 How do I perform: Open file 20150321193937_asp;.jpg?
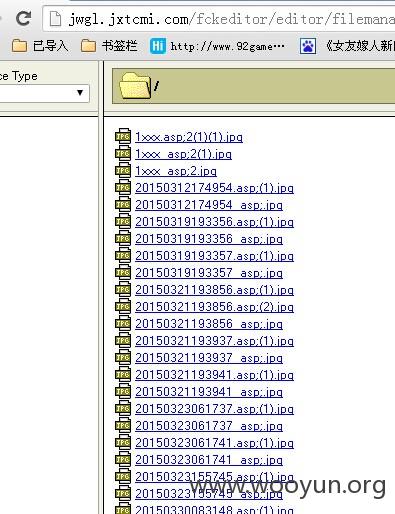(209, 358)
